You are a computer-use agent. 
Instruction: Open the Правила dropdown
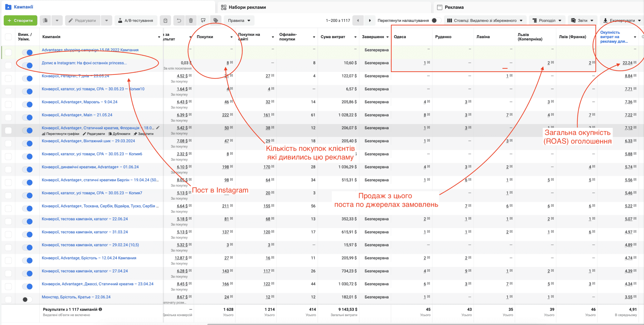click(239, 21)
